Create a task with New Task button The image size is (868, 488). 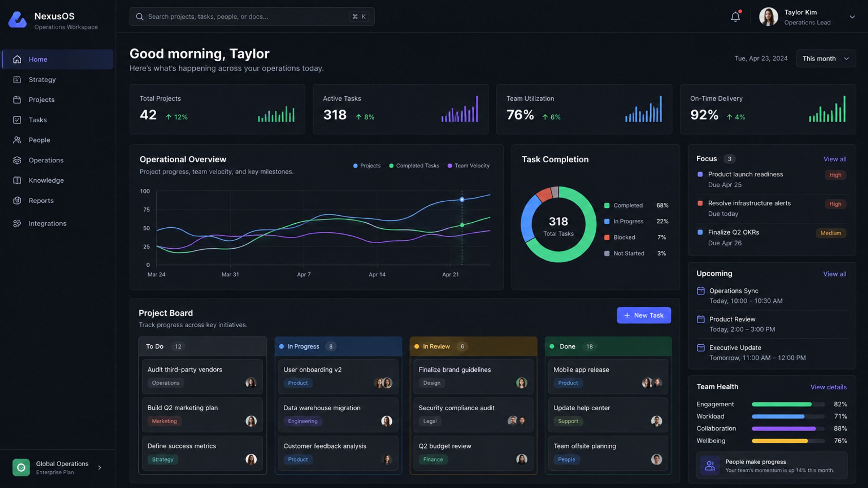(x=644, y=315)
